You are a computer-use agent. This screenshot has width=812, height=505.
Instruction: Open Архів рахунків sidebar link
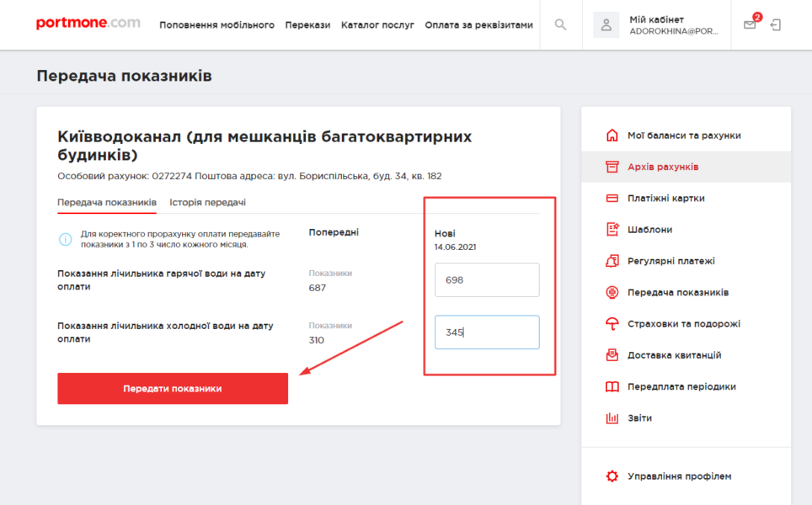coord(663,167)
